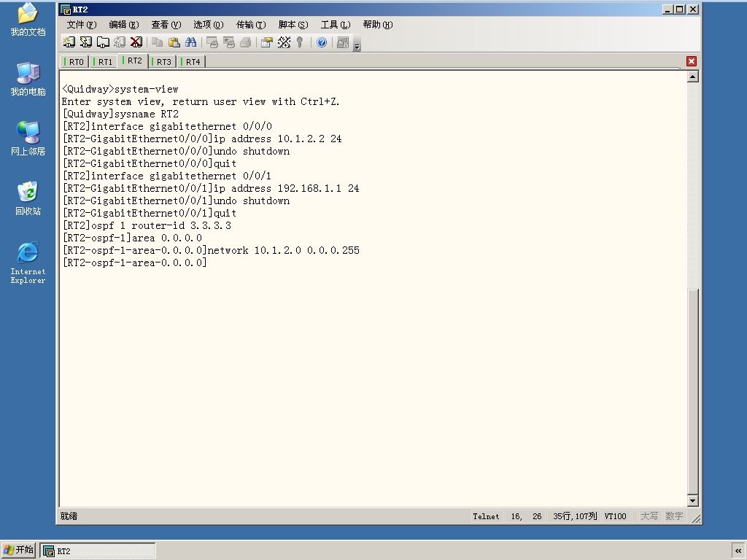This screenshot has height=560, width=747.
Task: Click the Reconnect toolbar icon
Action: (x=120, y=42)
